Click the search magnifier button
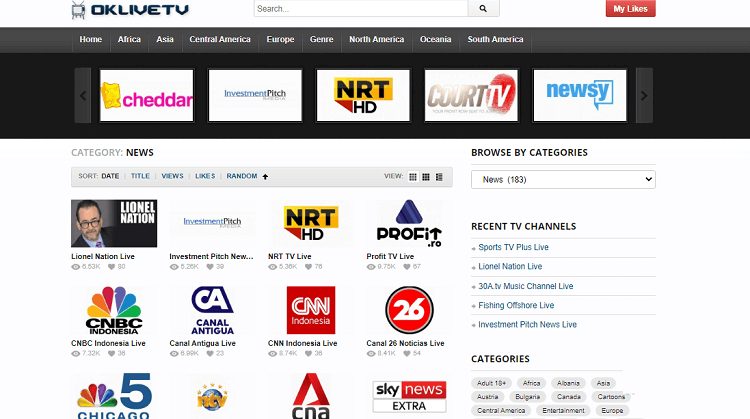The width and height of the screenshot is (750, 419). click(x=483, y=9)
